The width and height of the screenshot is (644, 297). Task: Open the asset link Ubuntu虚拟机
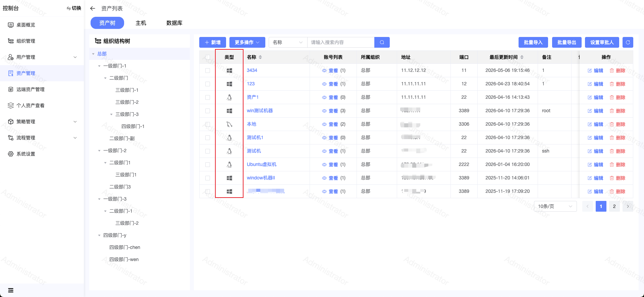point(262,164)
